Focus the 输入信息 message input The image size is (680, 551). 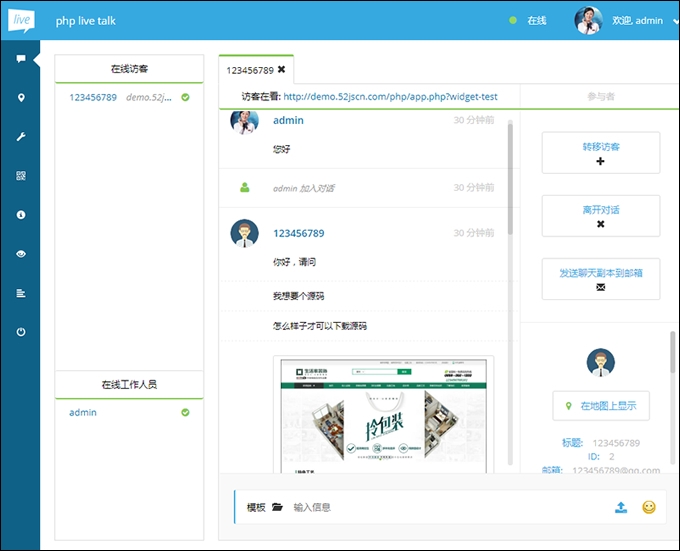449,507
